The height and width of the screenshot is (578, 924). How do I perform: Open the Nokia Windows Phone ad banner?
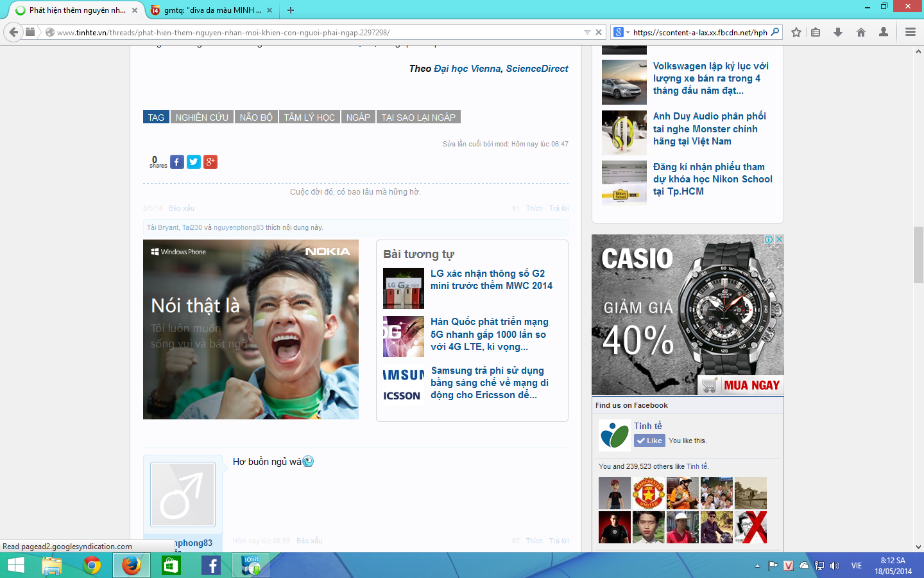pyautogui.click(x=251, y=329)
